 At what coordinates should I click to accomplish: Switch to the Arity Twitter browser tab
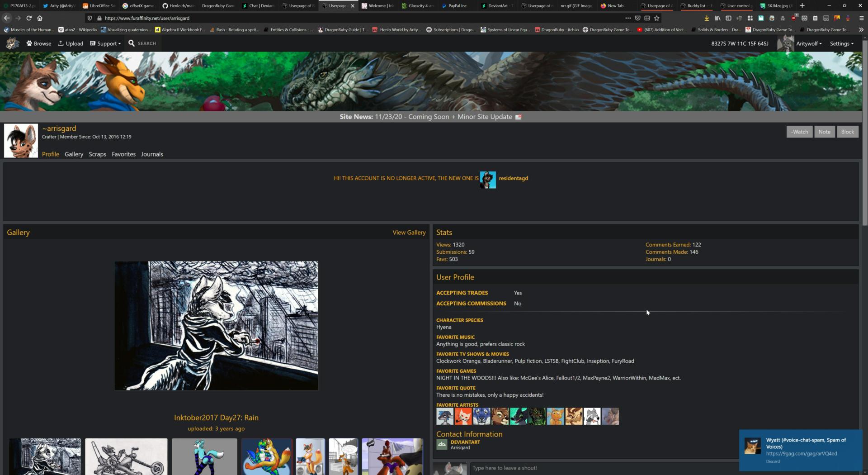59,5
